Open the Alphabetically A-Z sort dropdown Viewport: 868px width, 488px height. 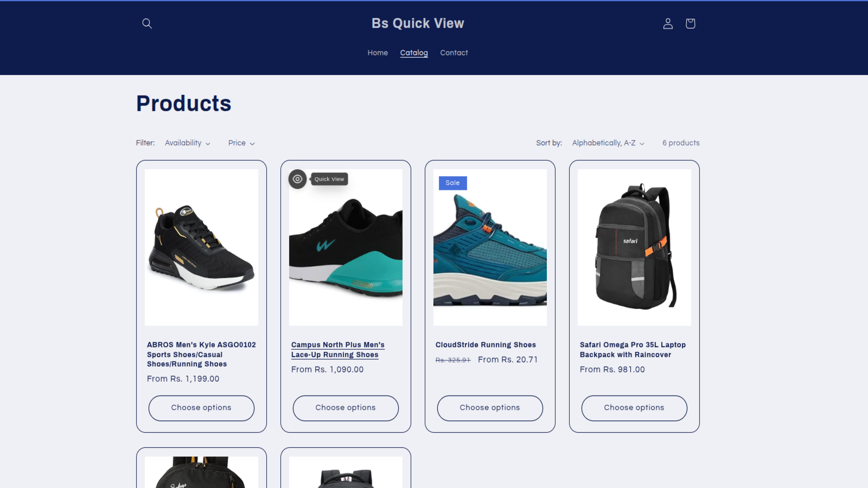(x=604, y=143)
